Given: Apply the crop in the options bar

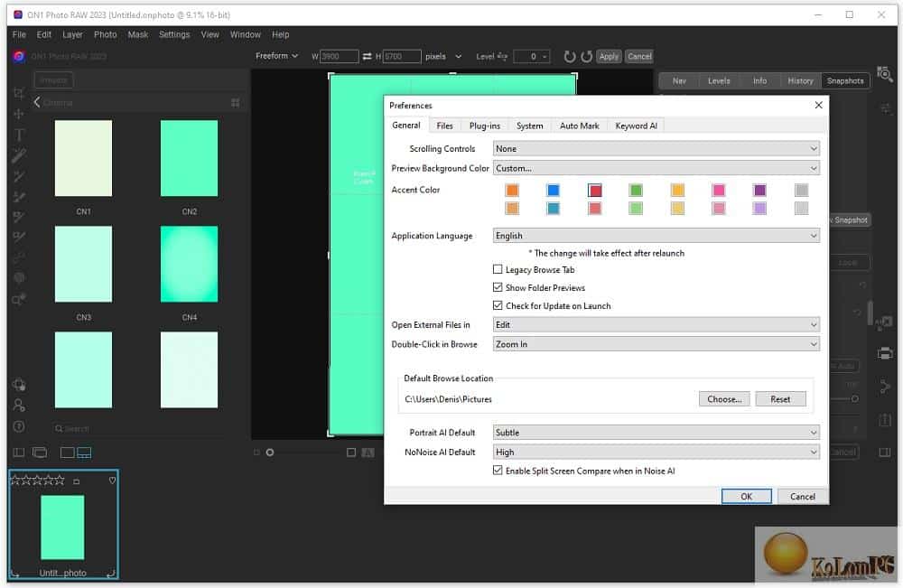Looking at the screenshot, I should tap(609, 56).
